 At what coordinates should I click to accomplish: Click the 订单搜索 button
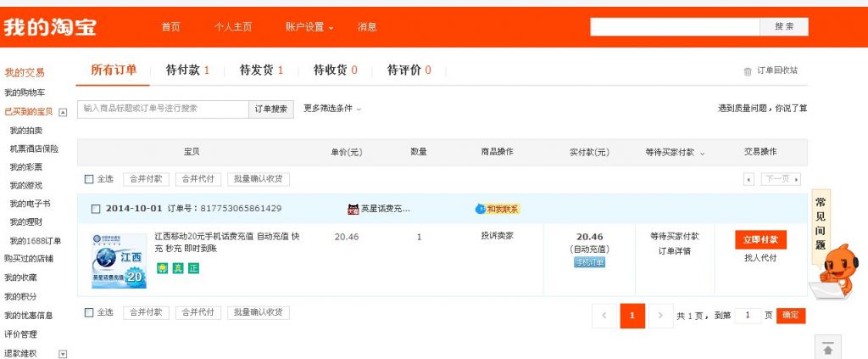(270, 109)
